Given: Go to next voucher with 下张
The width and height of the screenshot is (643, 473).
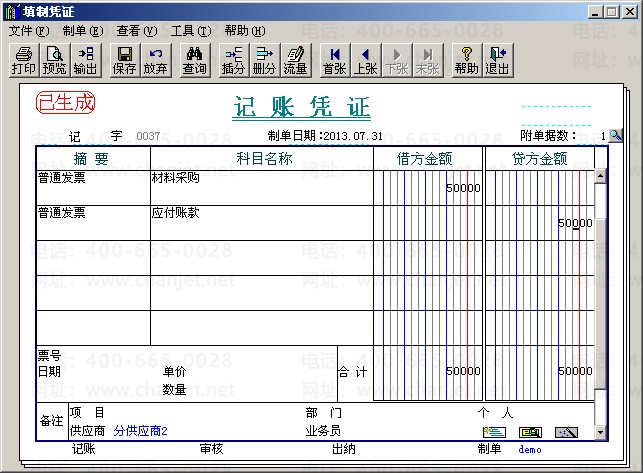Looking at the screenshot, I should point(397,61).
